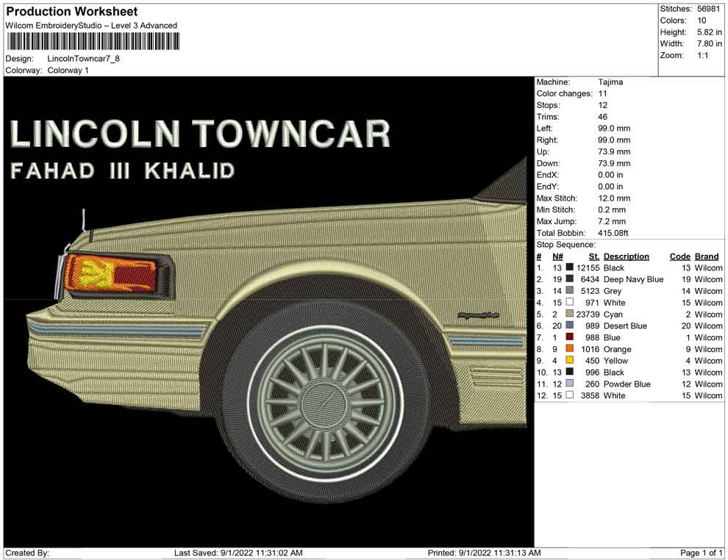This screenshot has height=560, width=728.
Task: Click the 'Colorway 1' value
Action: pos(68,71)
